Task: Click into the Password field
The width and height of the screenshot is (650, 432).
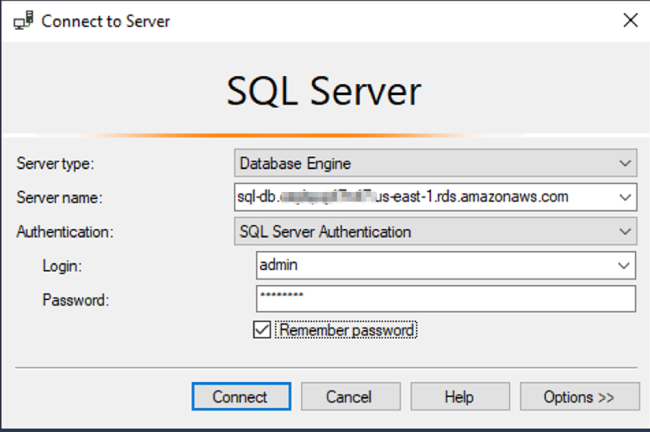Action: (446, 299)
